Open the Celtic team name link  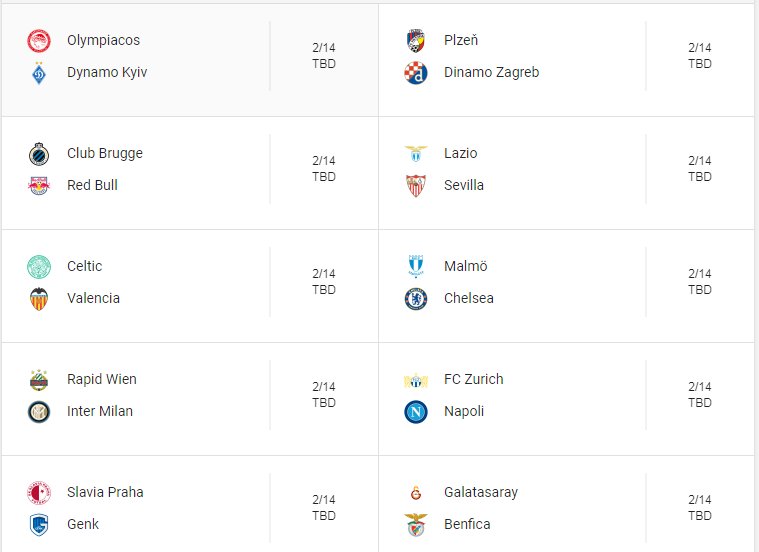[85, 266]
